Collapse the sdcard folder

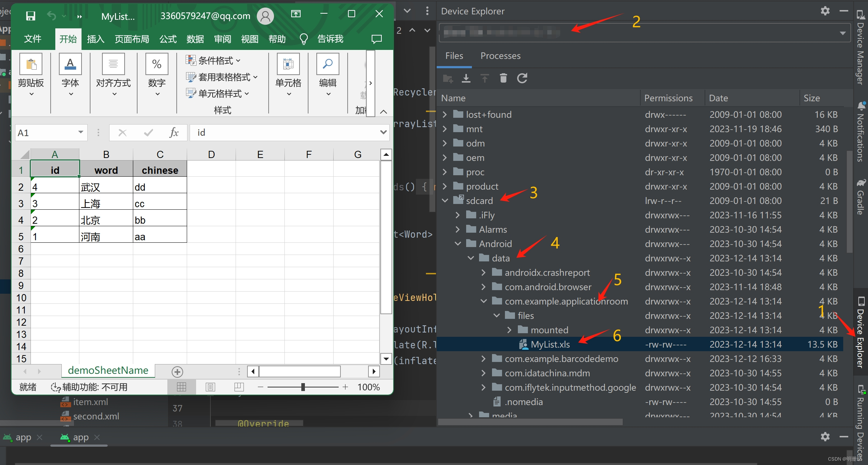tap(445, 201)
